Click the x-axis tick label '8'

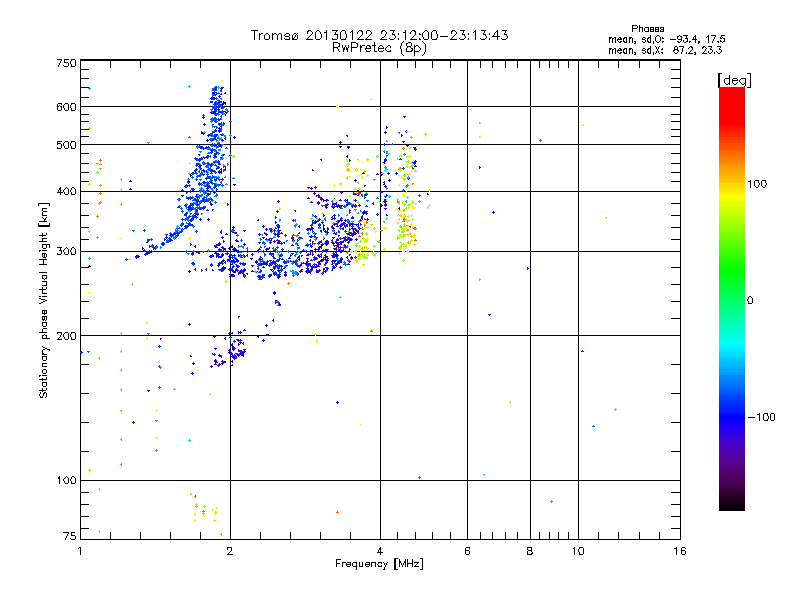pyautogui.click(x=530, y=551)
